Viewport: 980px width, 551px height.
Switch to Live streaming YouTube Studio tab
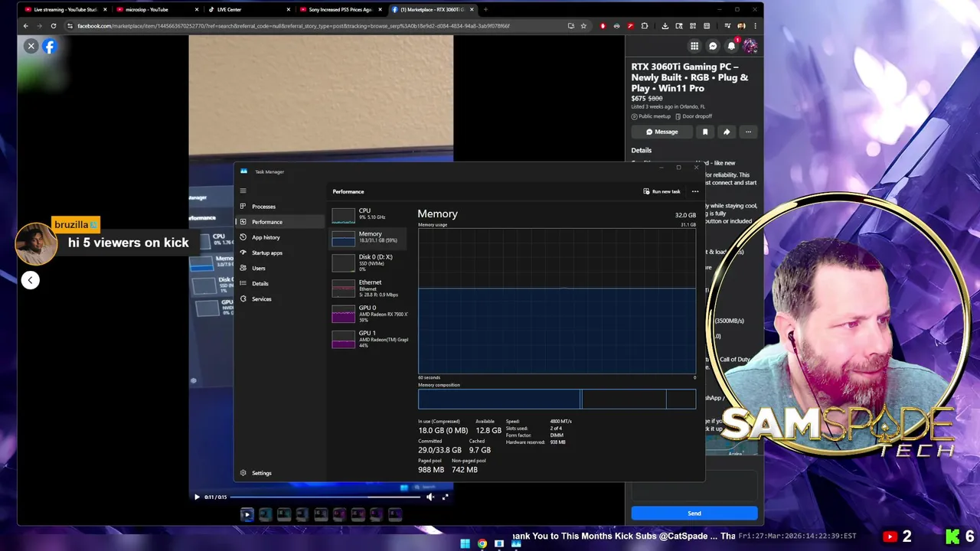[64, 10]
